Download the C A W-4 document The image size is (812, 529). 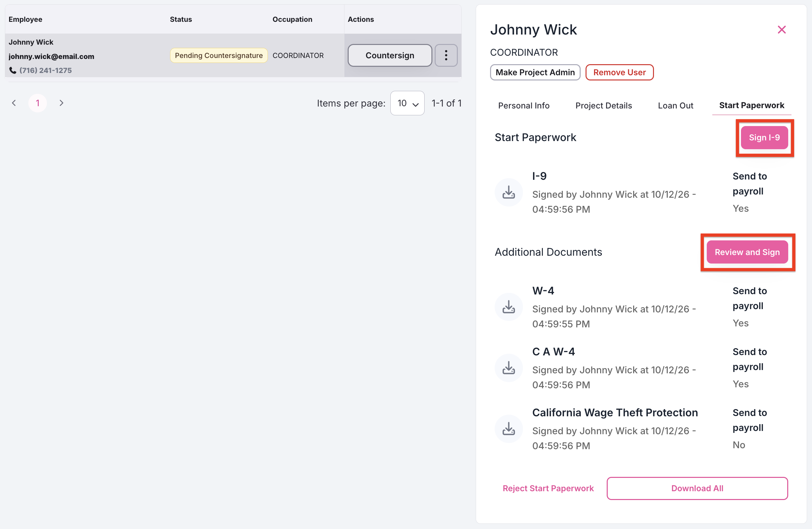[508, 368]
